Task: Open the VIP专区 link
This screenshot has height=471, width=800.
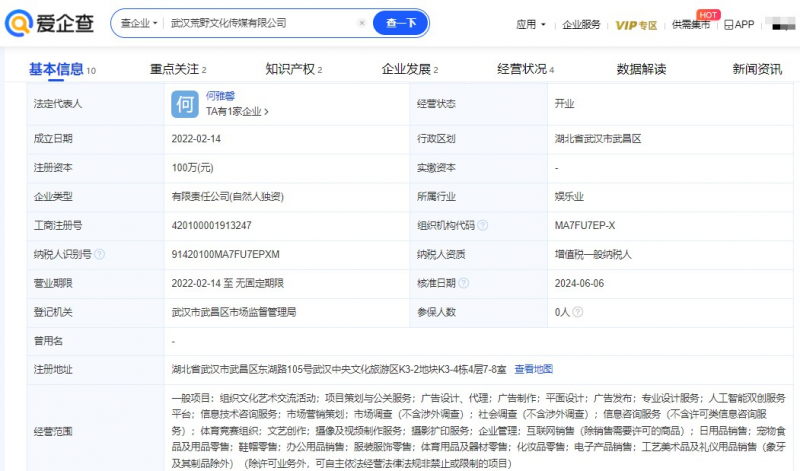Action: (x=635, y=24)
